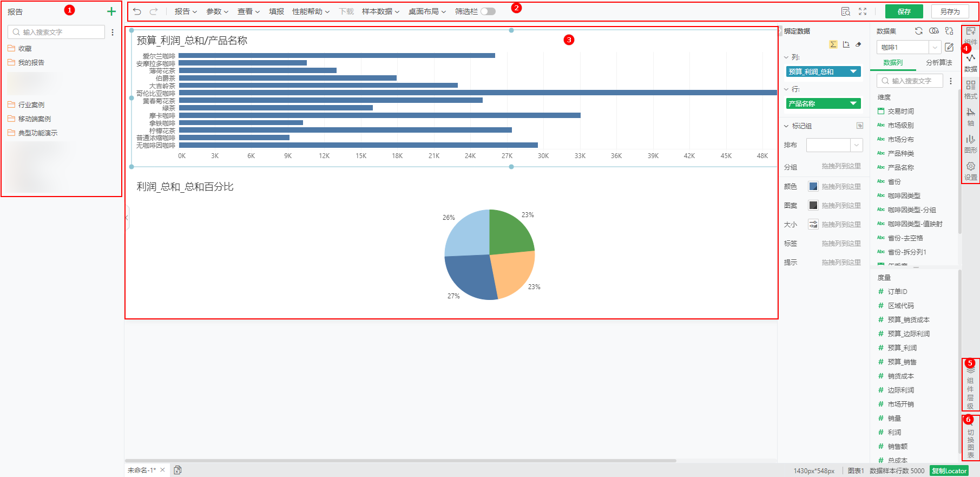Open the 数据 panel in right sidebar
The height and width of the screenshot is (477, 980).
(971, 63)
